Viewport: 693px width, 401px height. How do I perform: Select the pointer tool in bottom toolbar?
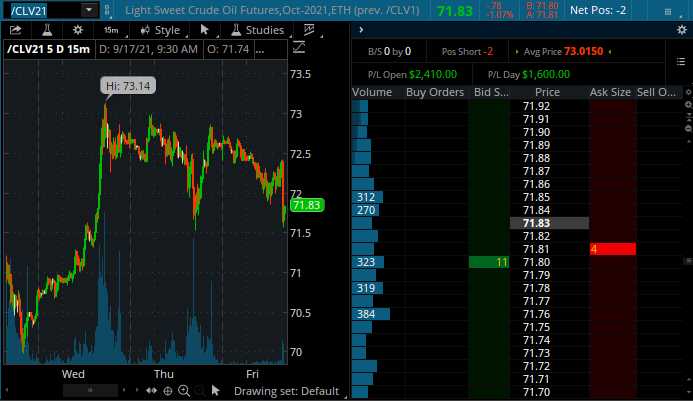[x=216, y=391]
